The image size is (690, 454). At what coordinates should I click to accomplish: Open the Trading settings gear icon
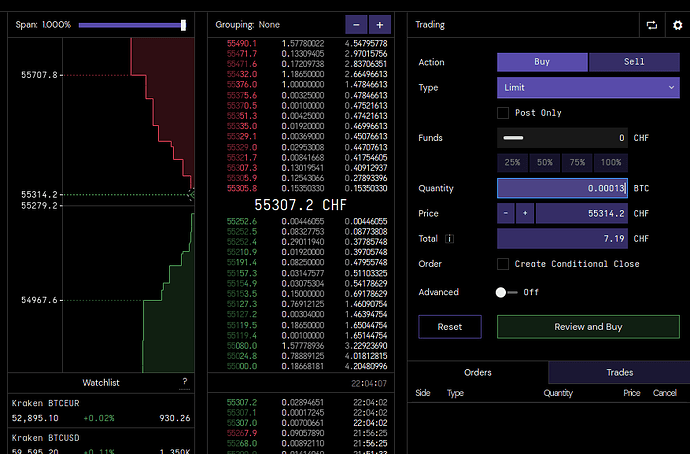click(x=677, y=24)
